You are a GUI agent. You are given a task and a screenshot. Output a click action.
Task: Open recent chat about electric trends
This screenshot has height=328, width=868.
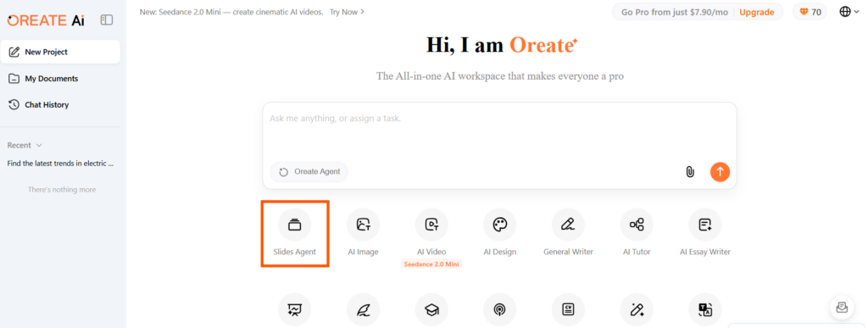point(61,164)
